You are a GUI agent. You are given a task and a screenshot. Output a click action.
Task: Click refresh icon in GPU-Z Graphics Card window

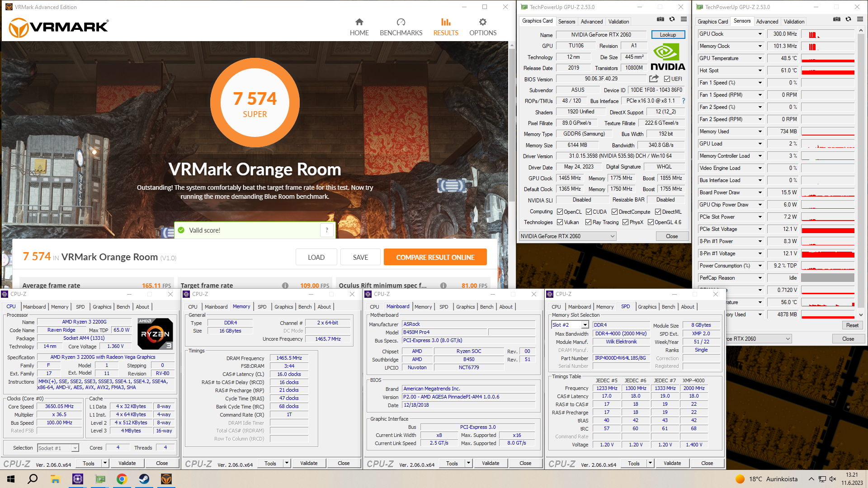coord(672,19)
